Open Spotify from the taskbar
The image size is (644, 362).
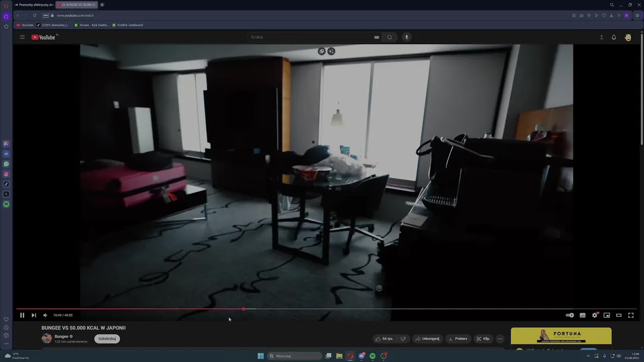[x=372, y=356]
